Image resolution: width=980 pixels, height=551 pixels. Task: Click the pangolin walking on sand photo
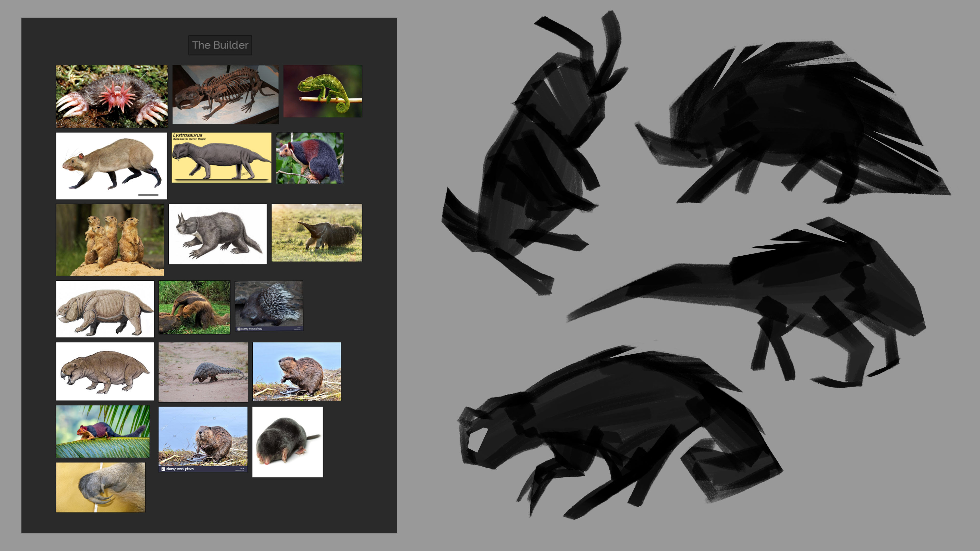pyautogui.click(x=203, y=372)
